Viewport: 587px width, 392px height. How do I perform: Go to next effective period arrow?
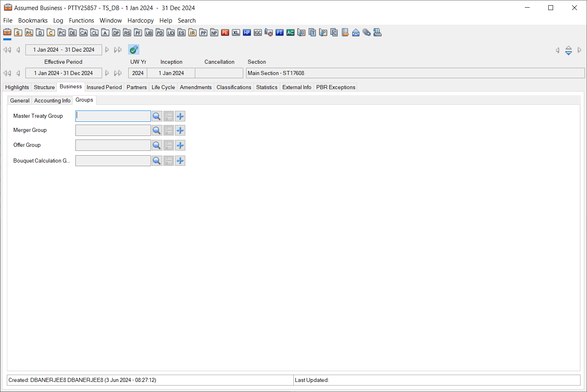pos(107,73)
